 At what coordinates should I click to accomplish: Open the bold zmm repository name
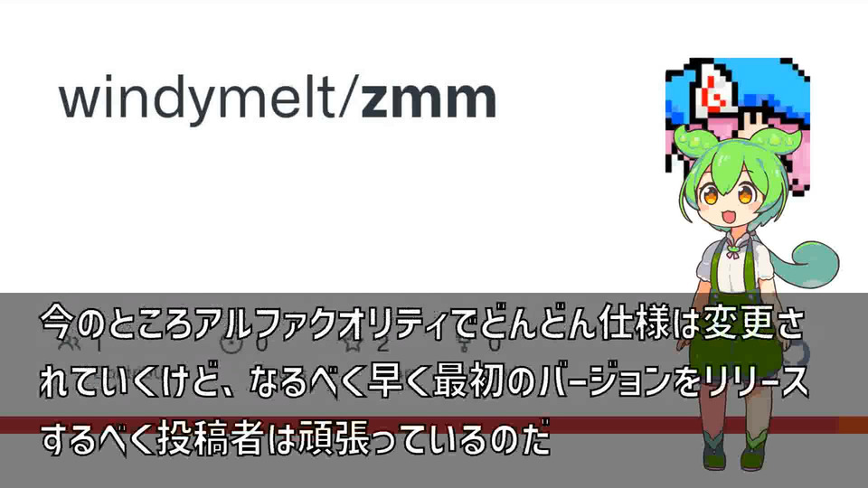coord(429,100)
